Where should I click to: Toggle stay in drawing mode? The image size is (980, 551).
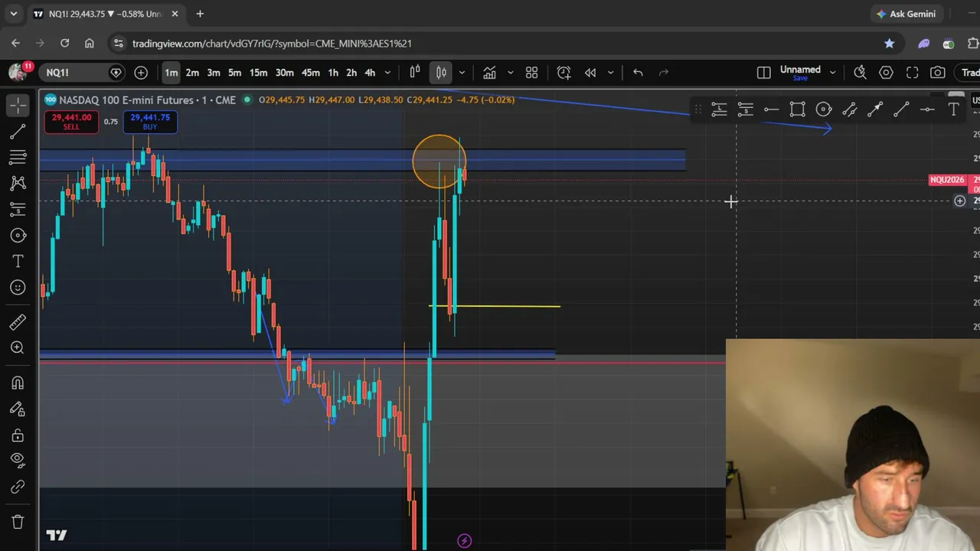18,409
